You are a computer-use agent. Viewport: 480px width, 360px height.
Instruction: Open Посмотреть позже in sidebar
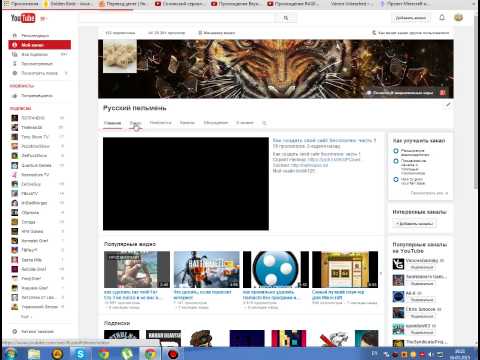coord(40,73)
